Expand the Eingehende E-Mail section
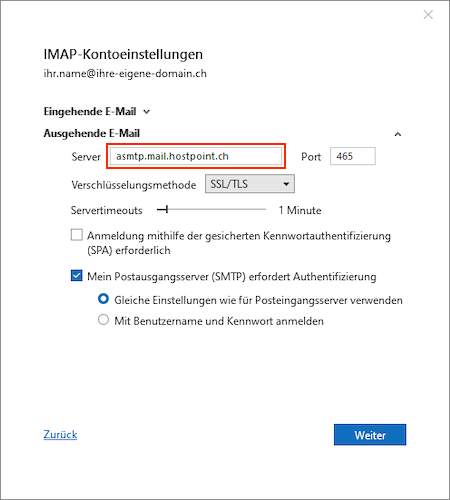 pyautogui.click(x=146, y=112)
